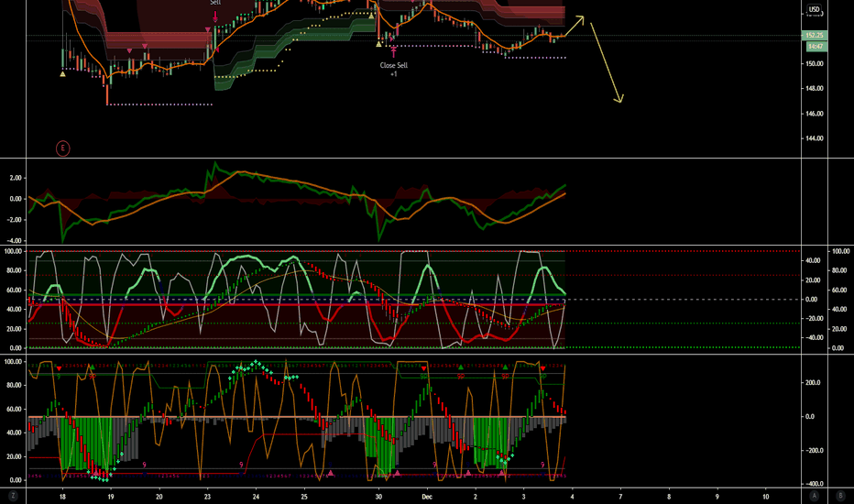Click date 7 on the time axis
This screenshot has height=504, width=854.
coord(620,497)
